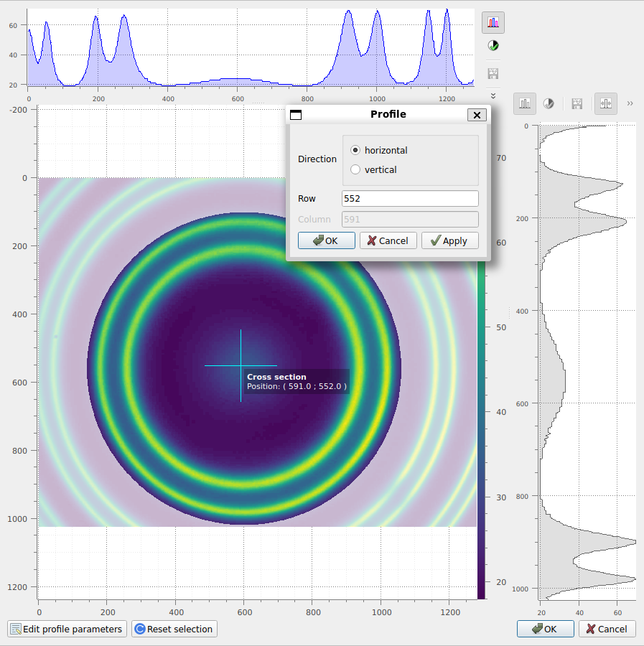Screen dimensions: 644x646
Task: Click grayed save icon in top profile toolbar
Action: 493,74
